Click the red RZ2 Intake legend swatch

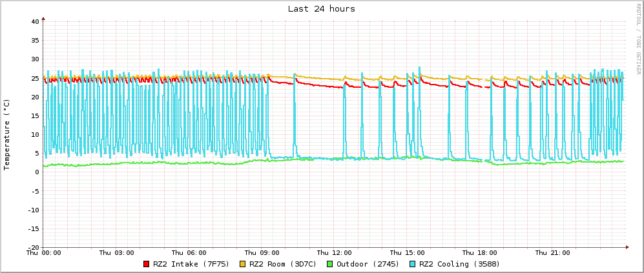146,264
